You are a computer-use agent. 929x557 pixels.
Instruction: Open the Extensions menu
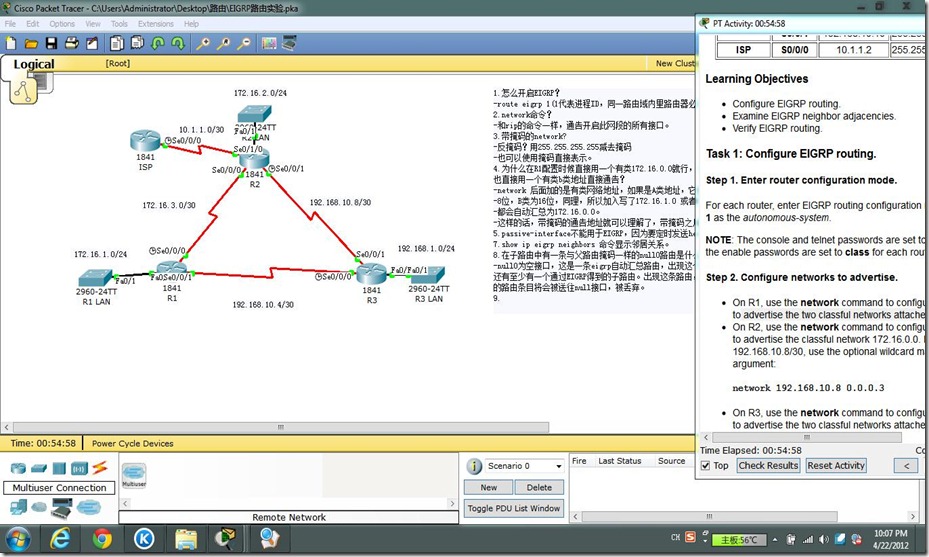(156, 24)
